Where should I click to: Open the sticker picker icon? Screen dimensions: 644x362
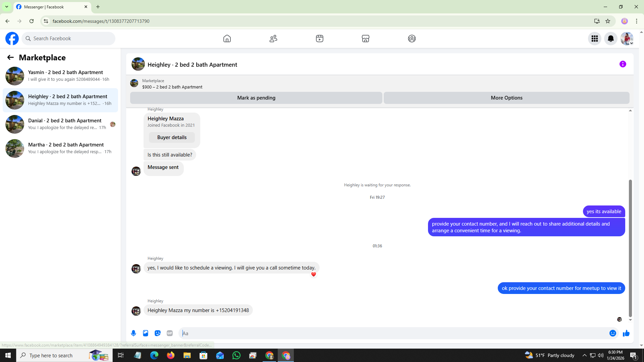pyautogui.click(x=158, y=333)
